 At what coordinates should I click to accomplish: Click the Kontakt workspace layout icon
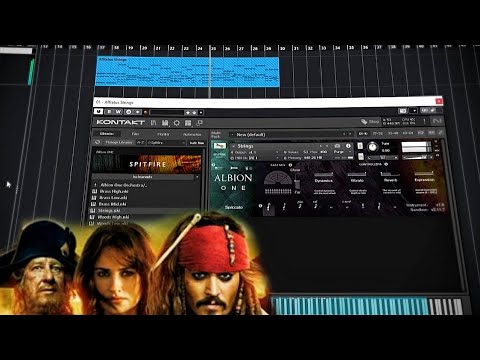point(188,123)
